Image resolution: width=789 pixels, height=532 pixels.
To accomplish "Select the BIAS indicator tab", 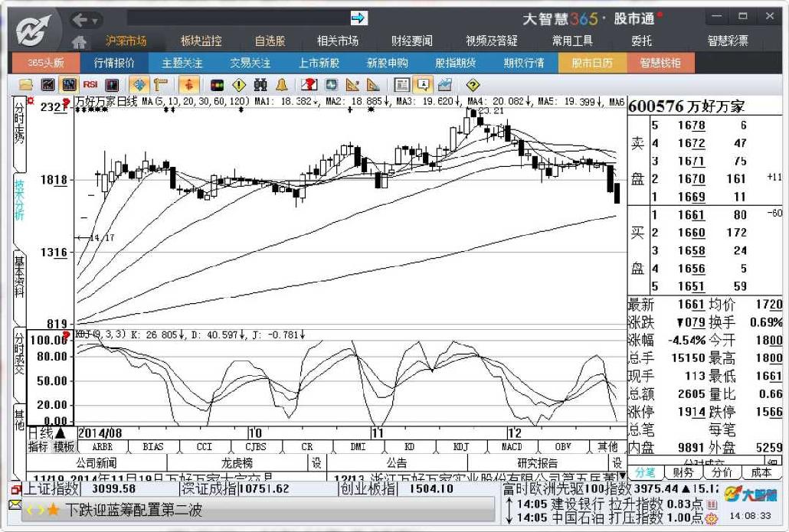I will point(153,446).
